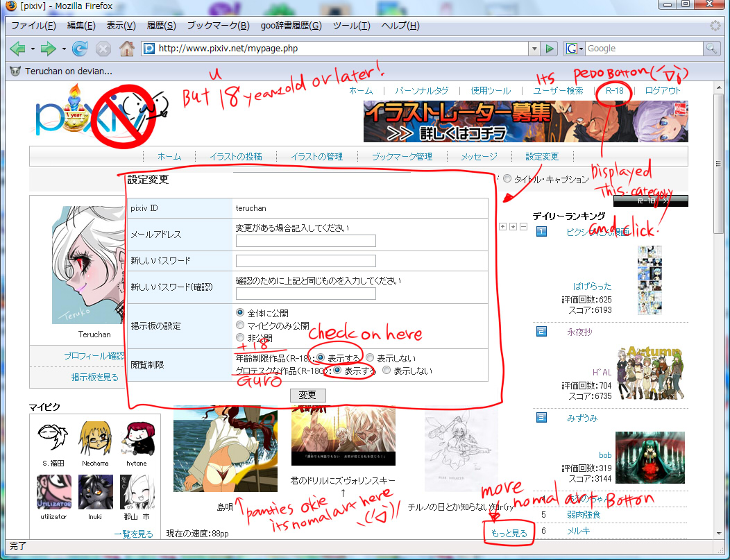Expand the address bar URL history dropdown
This screenshot has width=730, height=560.
pos(534,49)
